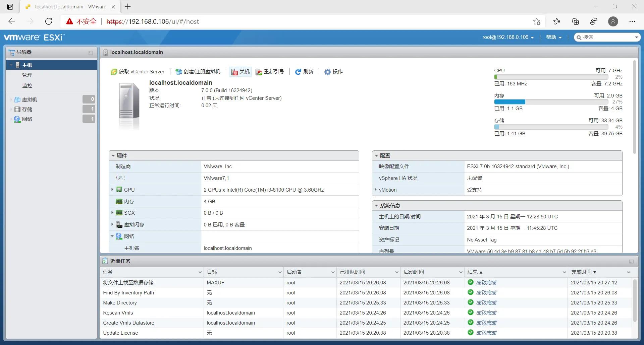Sort tasks by 完成时间 column
644x345 pixels.
600,272
